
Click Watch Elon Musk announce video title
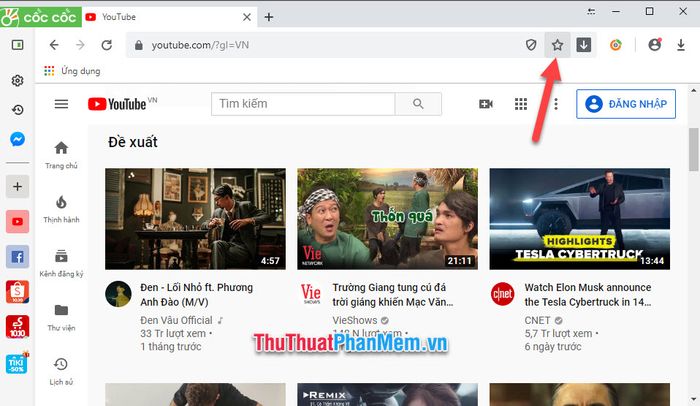[588, 295]
